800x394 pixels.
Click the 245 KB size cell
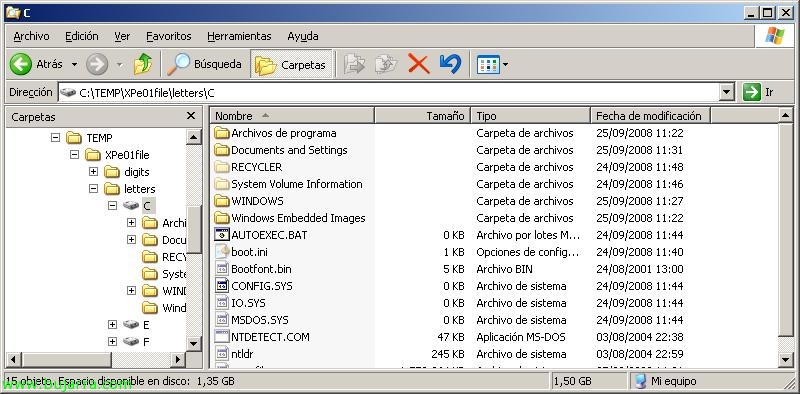(447, 354)
